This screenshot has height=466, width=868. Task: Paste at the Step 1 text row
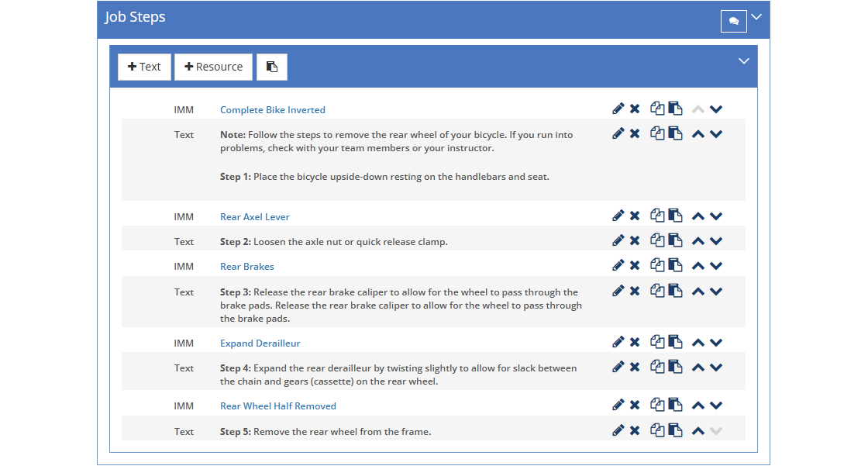pyautogui.click(x=675, y=133)
